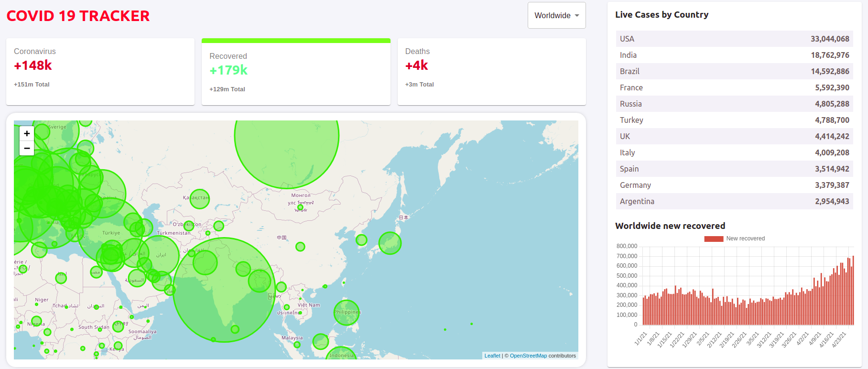The image size is (868, 369).
Task: Click the +148k cases number
Action: click(x=33, y=65)
